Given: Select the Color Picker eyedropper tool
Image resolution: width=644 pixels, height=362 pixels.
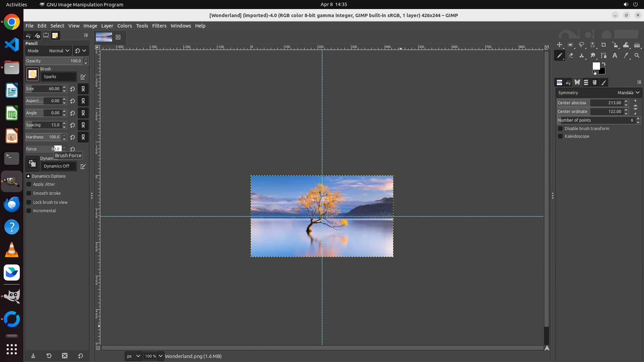Looking at the screenshot, I should coord(626,56).
